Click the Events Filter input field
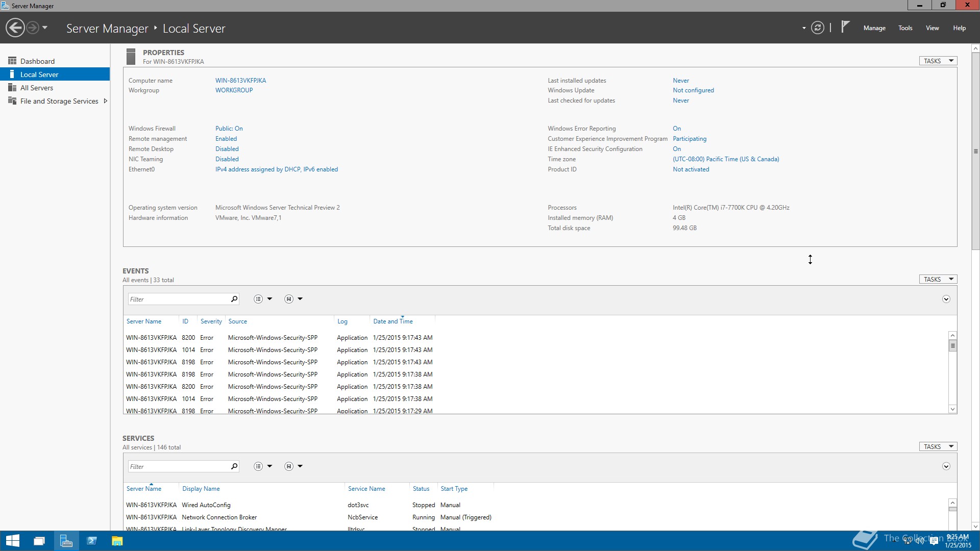The image size is (980, 551). (178, 299)
